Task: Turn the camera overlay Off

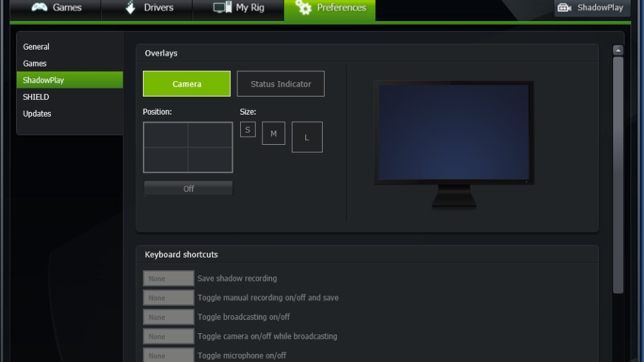Action: [x=188, y=188]
